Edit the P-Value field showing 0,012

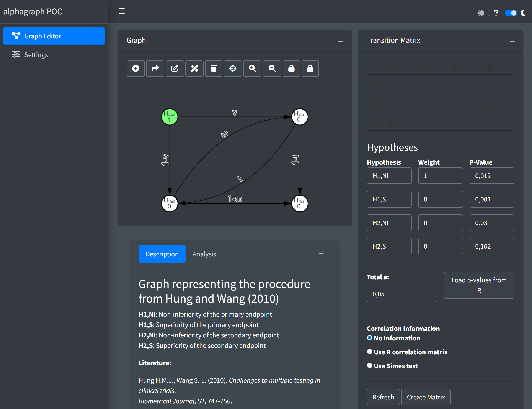point(492,176)
